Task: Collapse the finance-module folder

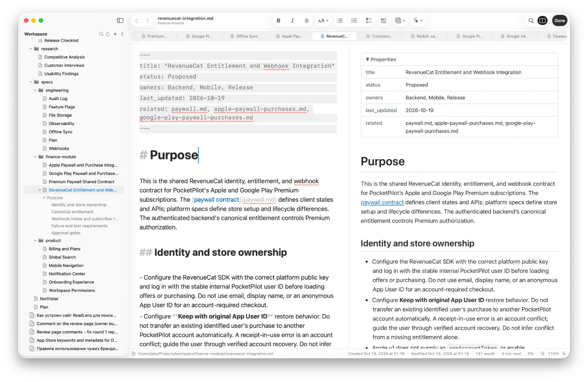Action: (35, 157)
